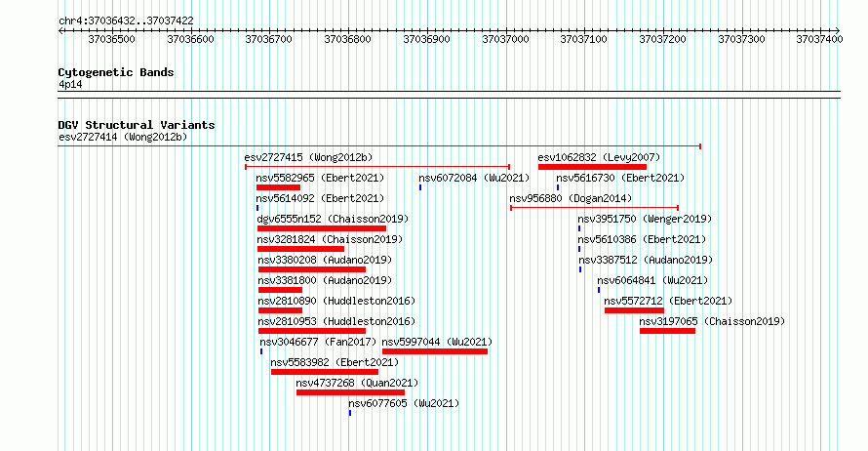868x451 pixels.
Task: Click the long thin line under esv2727414
Action: click(379, 146)
